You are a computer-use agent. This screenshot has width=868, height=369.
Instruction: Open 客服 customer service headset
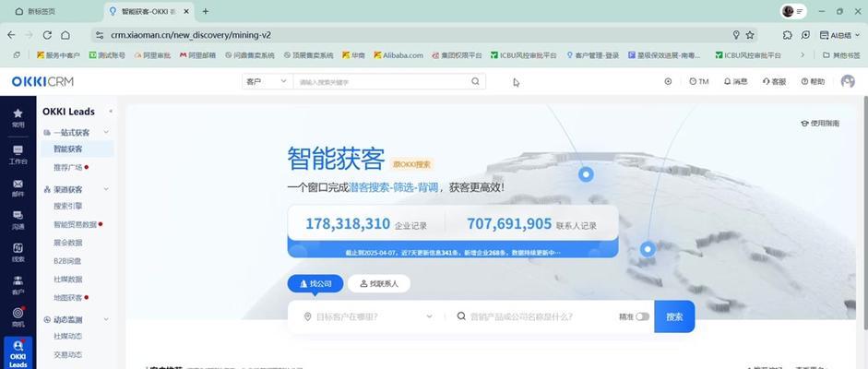pyautogui.click(x=774, y=81)
